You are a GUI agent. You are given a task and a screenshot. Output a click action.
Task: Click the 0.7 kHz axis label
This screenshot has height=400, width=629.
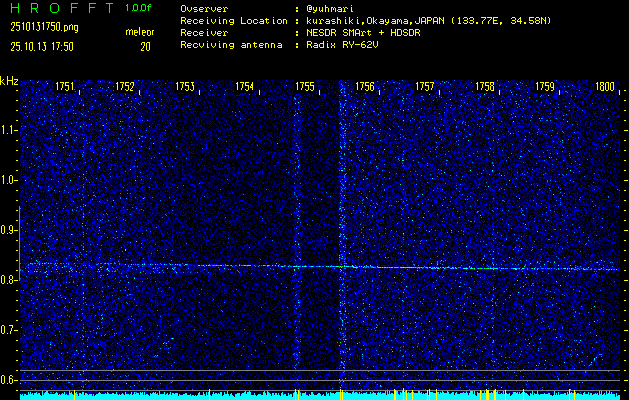coord(8,330)
